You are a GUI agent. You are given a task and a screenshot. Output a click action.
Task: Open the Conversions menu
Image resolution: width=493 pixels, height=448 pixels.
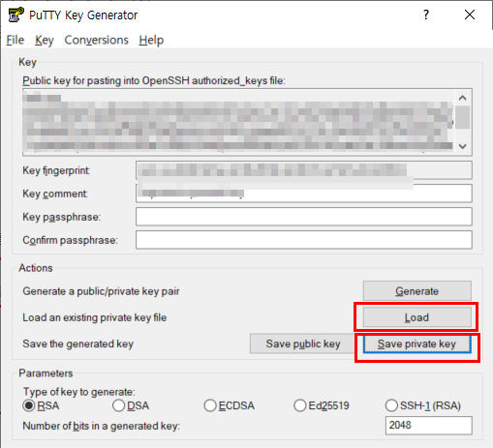[x=96, y=40]
